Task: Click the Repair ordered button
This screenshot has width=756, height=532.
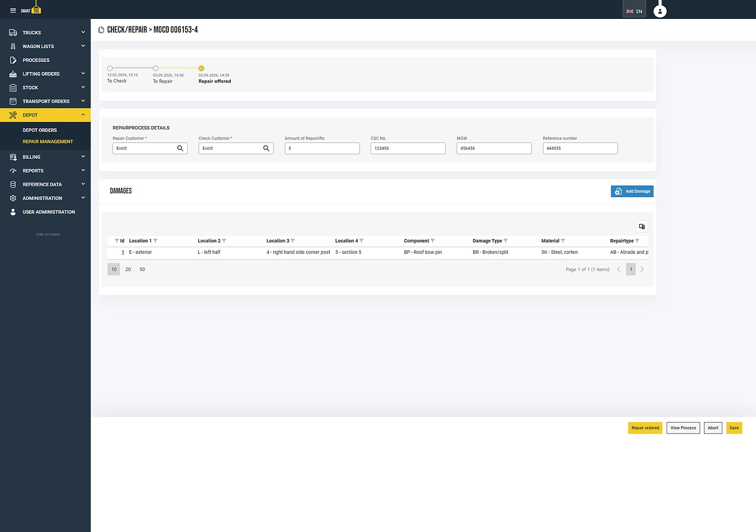Action: [645, 428]
